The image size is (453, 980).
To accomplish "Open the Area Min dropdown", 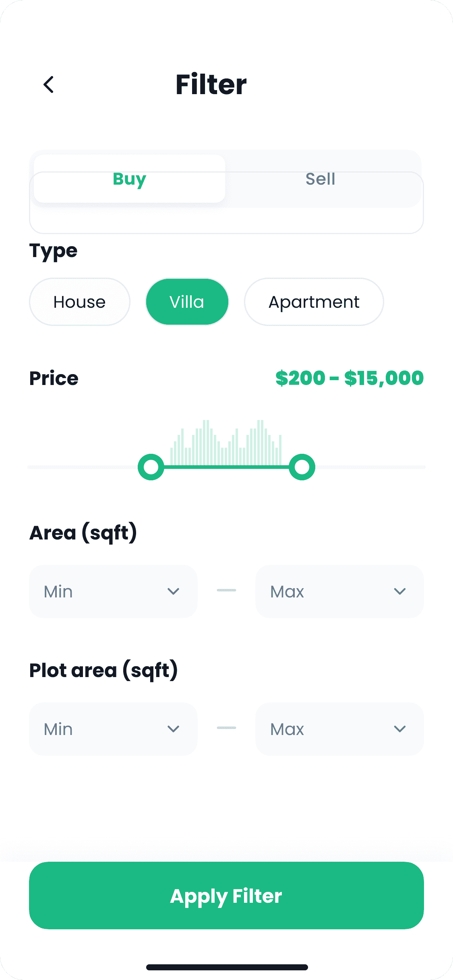I will coord(113,591).
